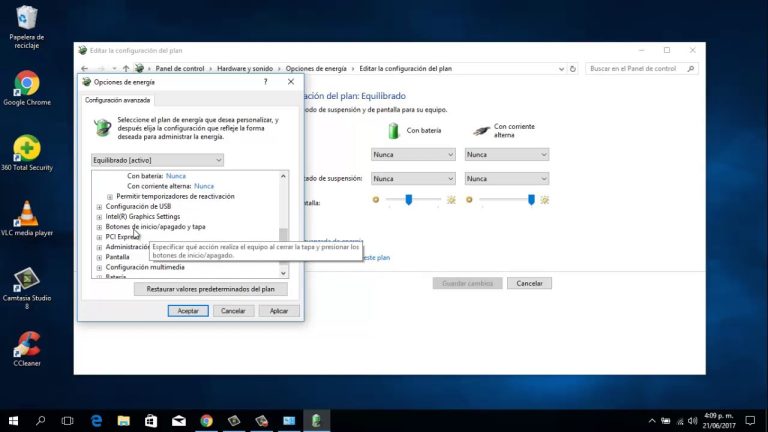
Task: Open the first Con batería Nunca dropdown
Action: point(413,155)
